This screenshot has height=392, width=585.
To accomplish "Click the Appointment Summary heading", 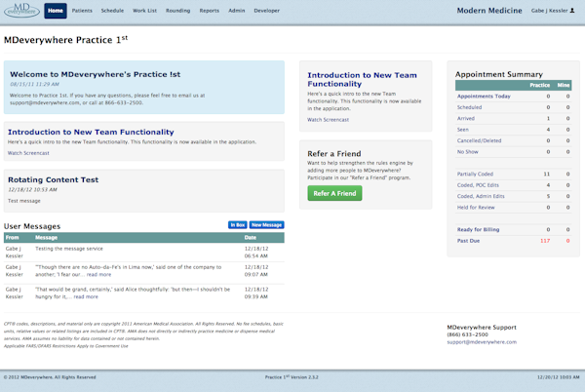I will click(x=499, y=74).
